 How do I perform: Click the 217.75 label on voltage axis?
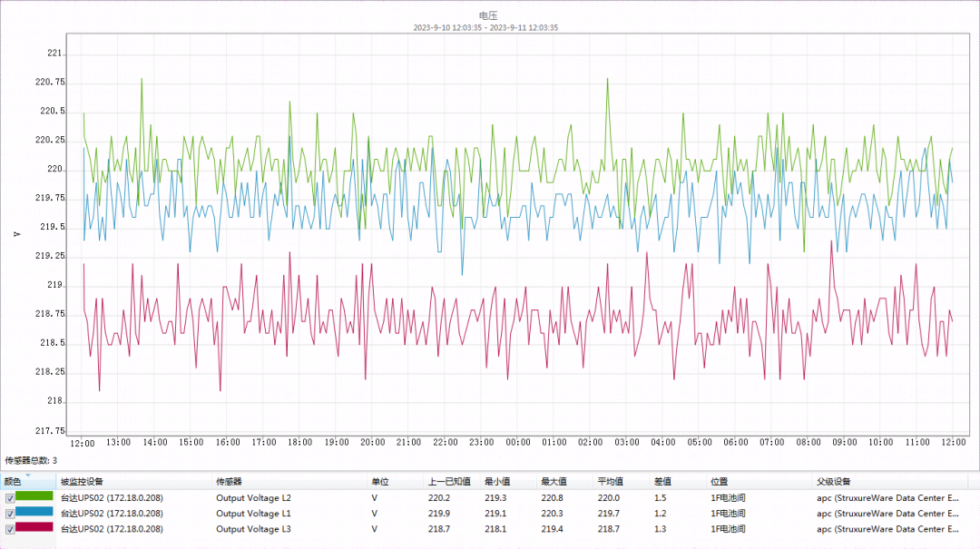pos(50,431)
